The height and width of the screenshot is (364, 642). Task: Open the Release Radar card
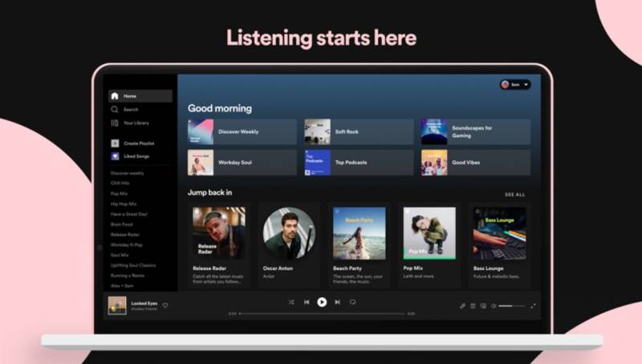pyautogui.click(x=219, y=245)
